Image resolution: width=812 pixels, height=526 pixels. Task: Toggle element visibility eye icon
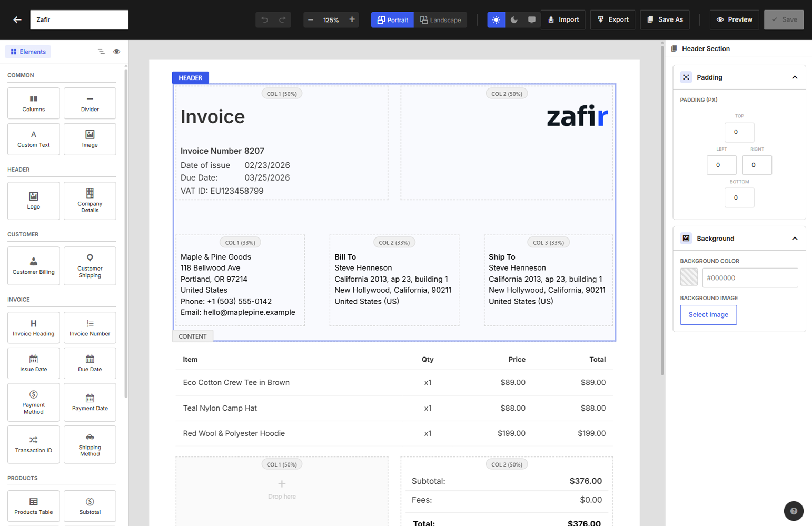click(x=117, y=52)
